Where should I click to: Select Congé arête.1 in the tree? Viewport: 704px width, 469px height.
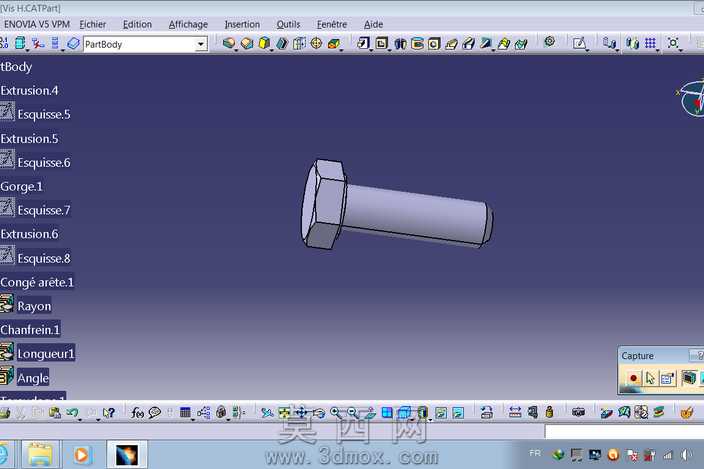click(x=37, y=282)
